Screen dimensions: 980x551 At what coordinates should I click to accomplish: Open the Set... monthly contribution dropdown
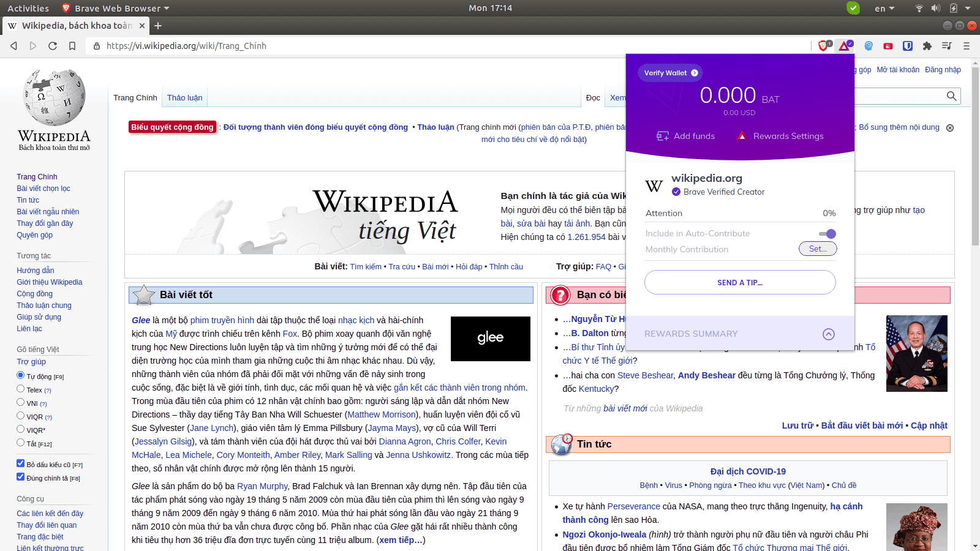tap(818, 249)
